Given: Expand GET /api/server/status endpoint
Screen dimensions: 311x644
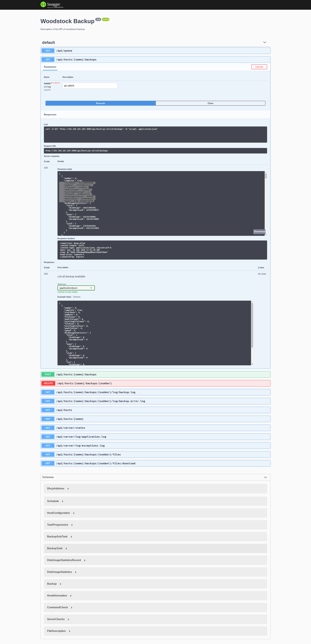Looking at the screenshot, I should [155, 428].
